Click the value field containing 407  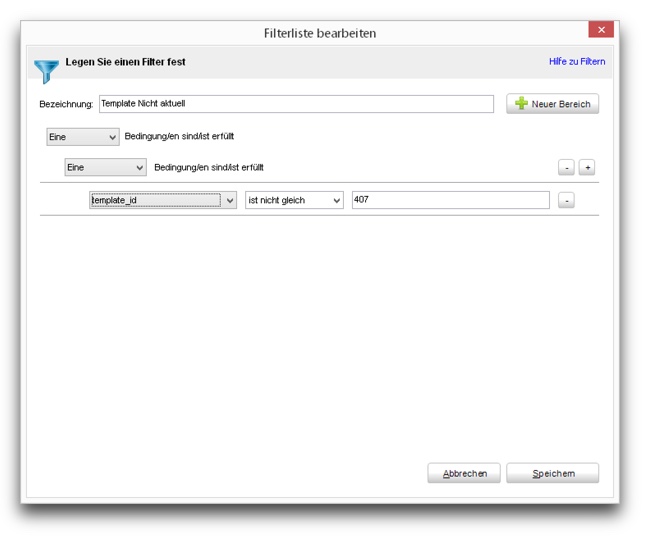450,200
